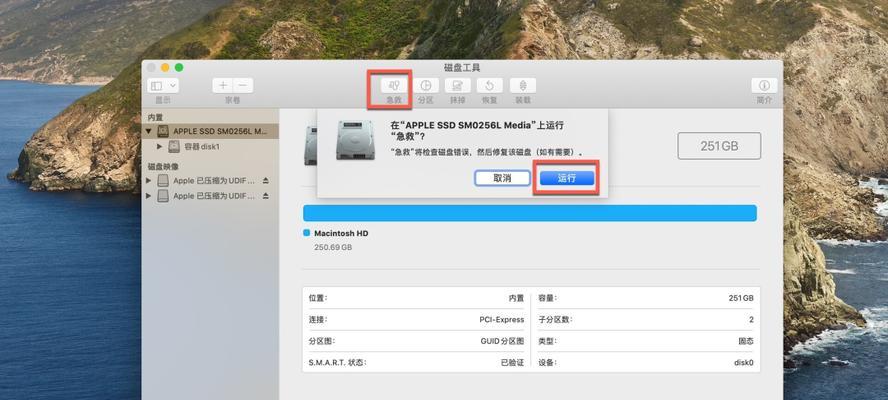Image resolution: width=888 pixels, height=400 pixels.
Task: Click the 连接 label in info table
Action: [318, 320]
